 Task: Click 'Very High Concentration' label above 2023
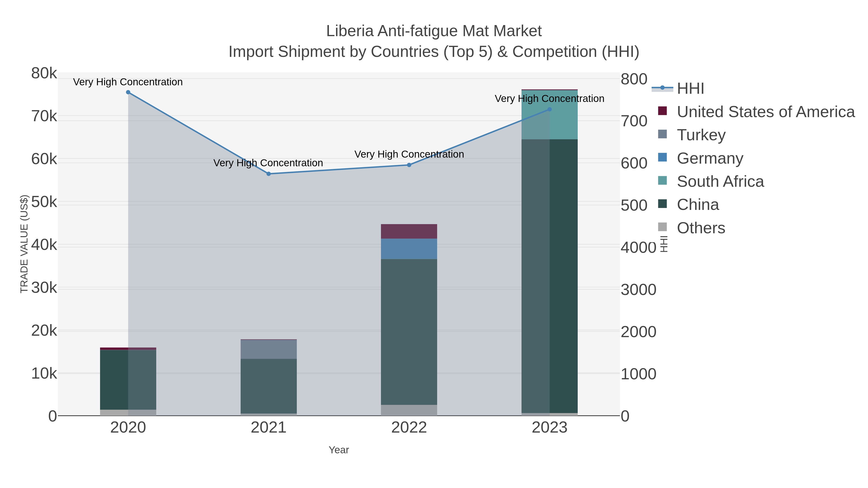pyautogui.click(x=549, y=99)
